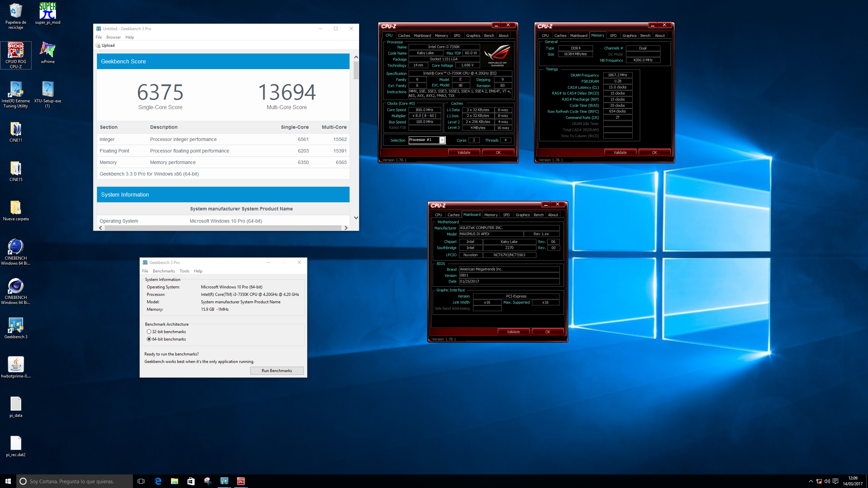This screenshot has height=488, width=868.
Task: Click the Geekbench results vertical scrollbar thumb
Action: (x=356, y=70)
